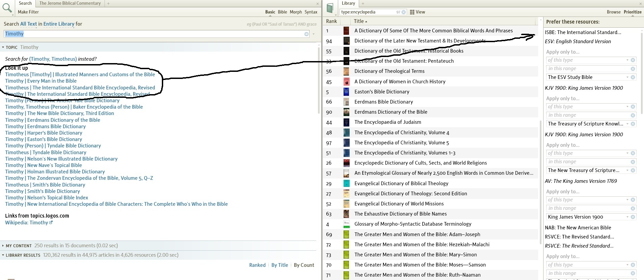Clear 'in this range' field under AV King James 1769
Viewport: 644px width, 280px height.
(633, 208)
